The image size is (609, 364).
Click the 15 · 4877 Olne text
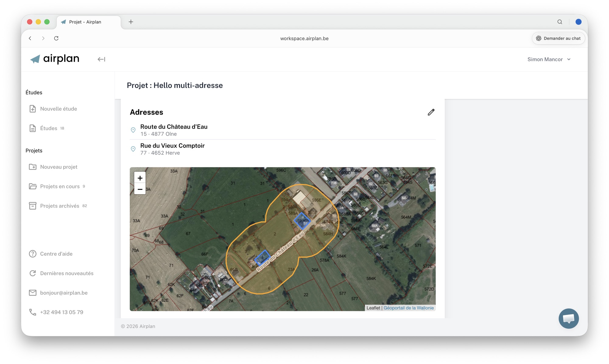click(x=159, y=134)
